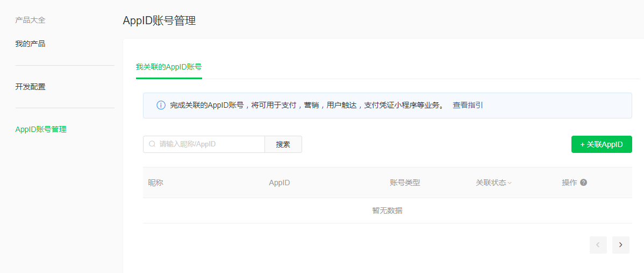Click the info icon in the notice banner
Viewport: 644px width, 273px height.
coord(161,105)
